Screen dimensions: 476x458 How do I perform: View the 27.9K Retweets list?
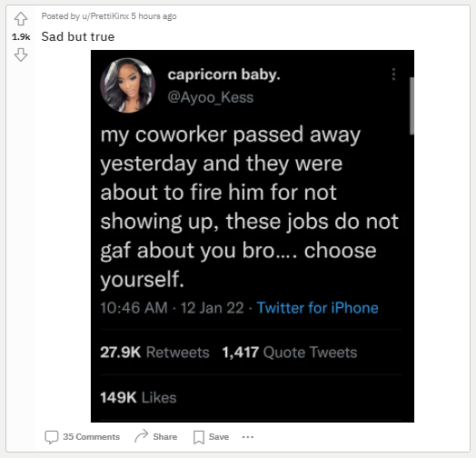pos(154,353)
